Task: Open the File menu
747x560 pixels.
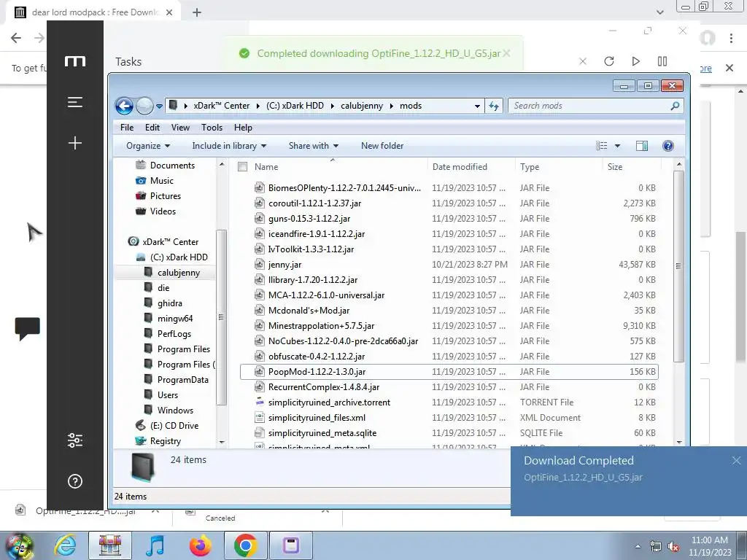Action: tap(127, 128)
